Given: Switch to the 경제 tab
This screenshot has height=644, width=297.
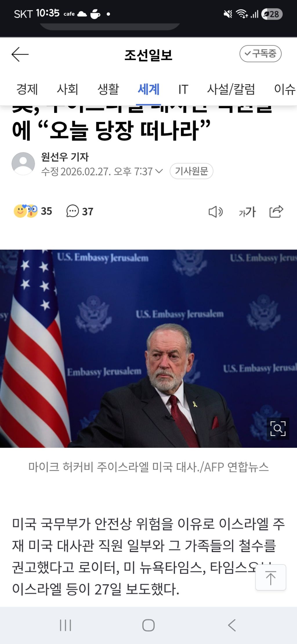Looking at the screenshot, I should tap(27, 89).
